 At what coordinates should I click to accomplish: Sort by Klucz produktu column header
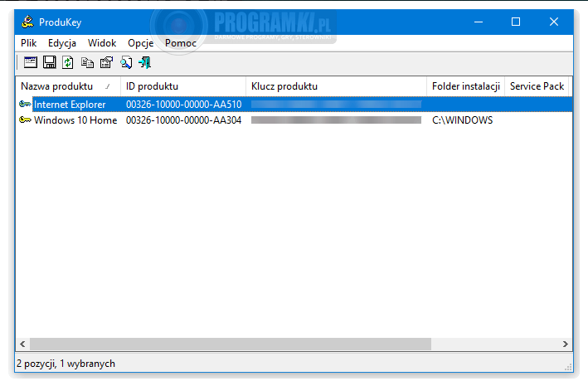336,86
